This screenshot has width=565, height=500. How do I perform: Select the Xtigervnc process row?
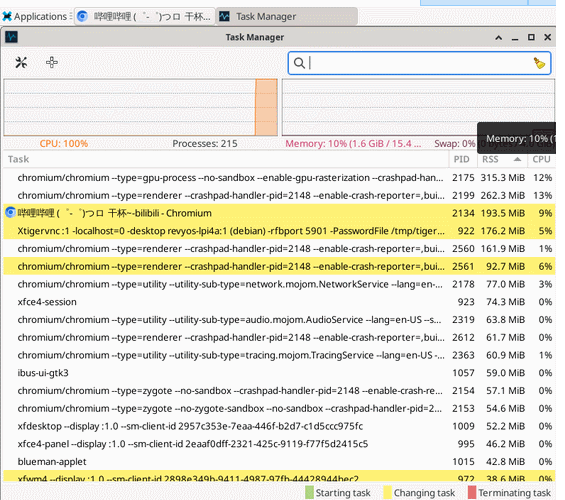pos(279,231)
